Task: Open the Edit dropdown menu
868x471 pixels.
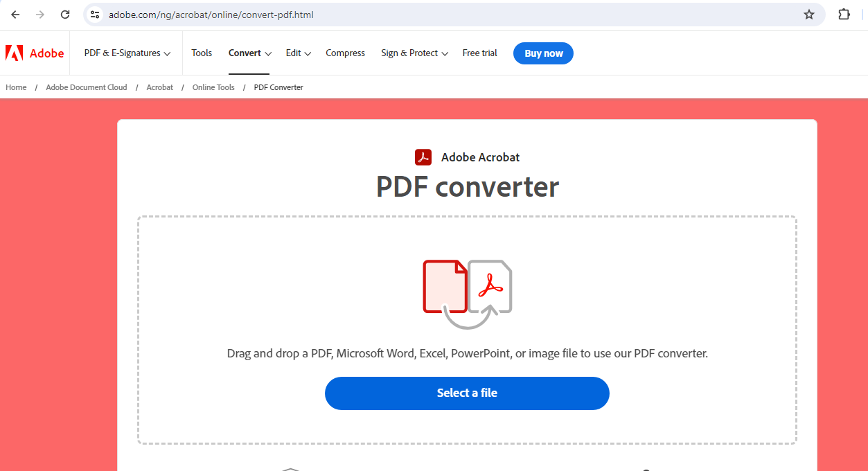Action: [299, 53]
